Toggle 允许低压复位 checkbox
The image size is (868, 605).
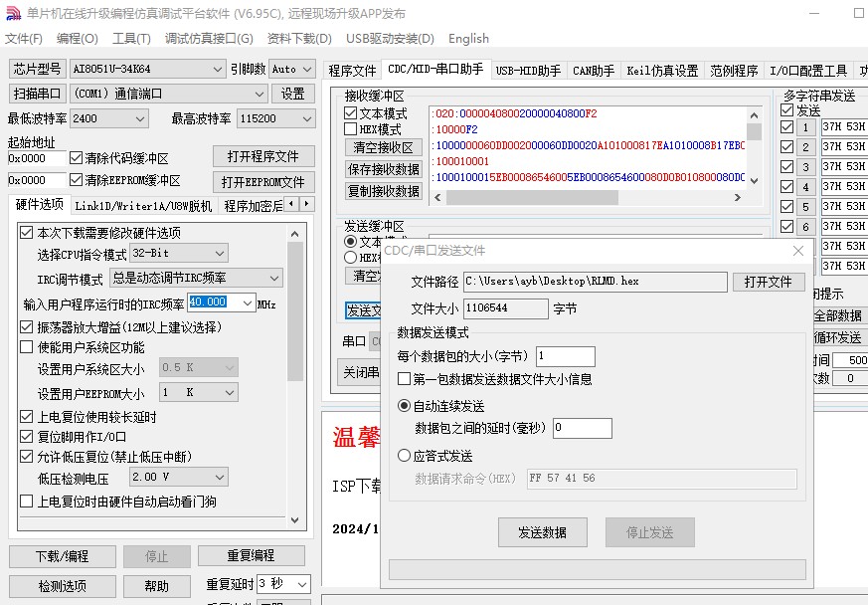(26, 456)
